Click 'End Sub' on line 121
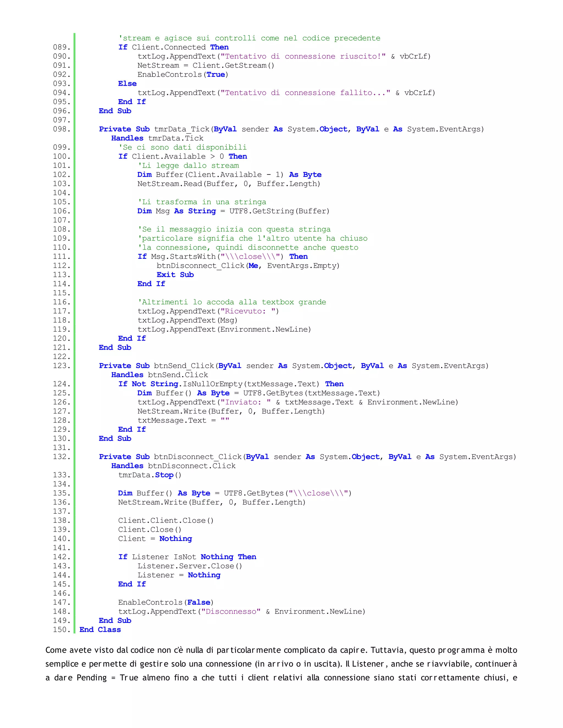Screen dimensions: 563x728 [x=115, y=348]
